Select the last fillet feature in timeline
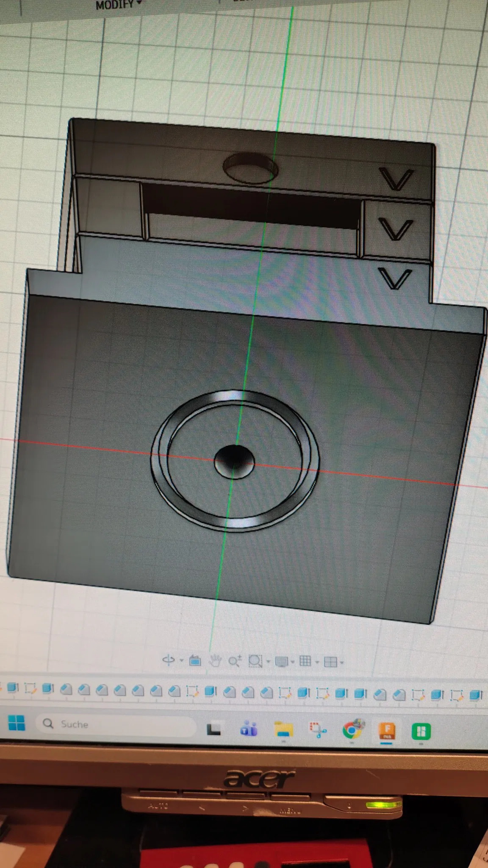 point(399,695)
